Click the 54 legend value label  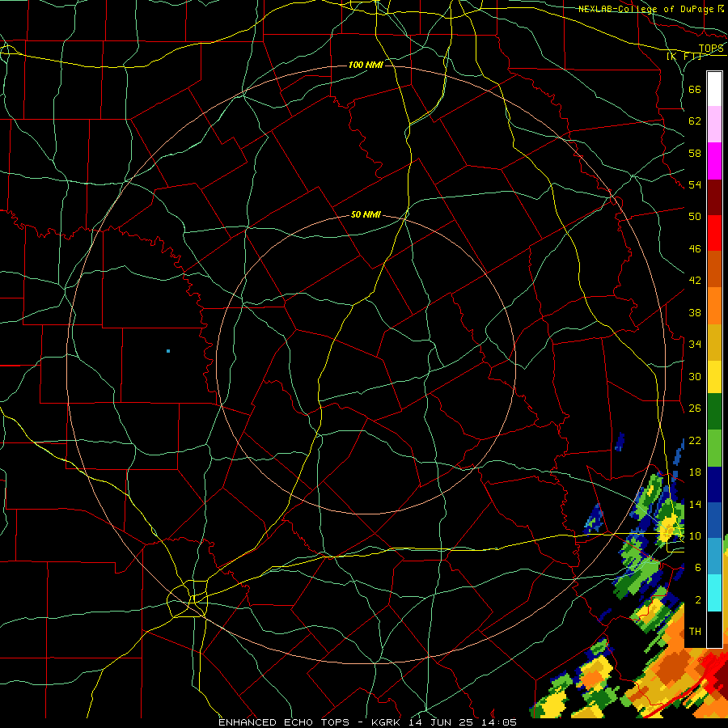695,184
